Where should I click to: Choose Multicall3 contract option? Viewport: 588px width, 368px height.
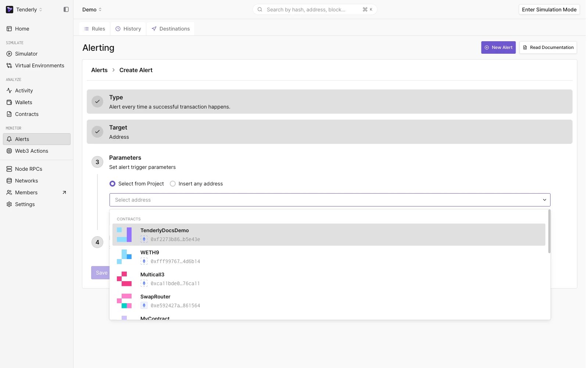[329, 279]
